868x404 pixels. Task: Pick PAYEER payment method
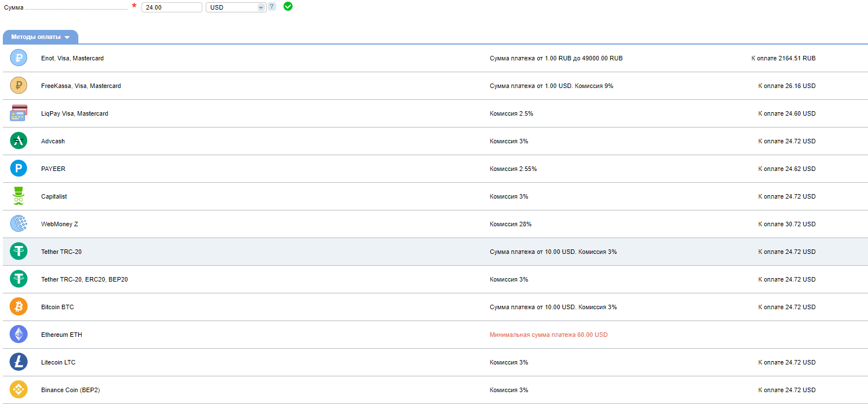[x=53, y=169]
